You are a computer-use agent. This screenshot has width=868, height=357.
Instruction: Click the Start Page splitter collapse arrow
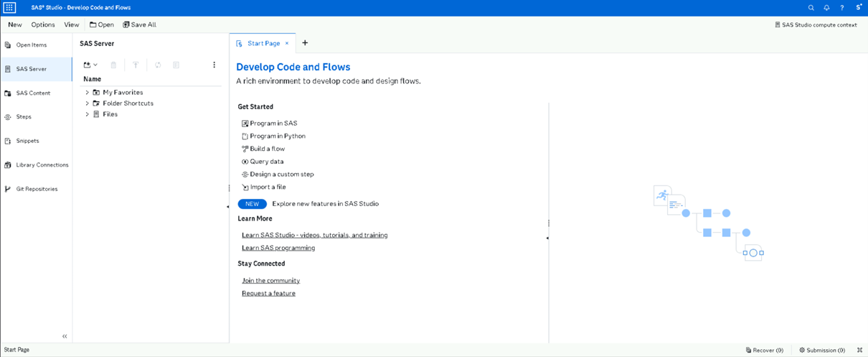coord(547,238)
